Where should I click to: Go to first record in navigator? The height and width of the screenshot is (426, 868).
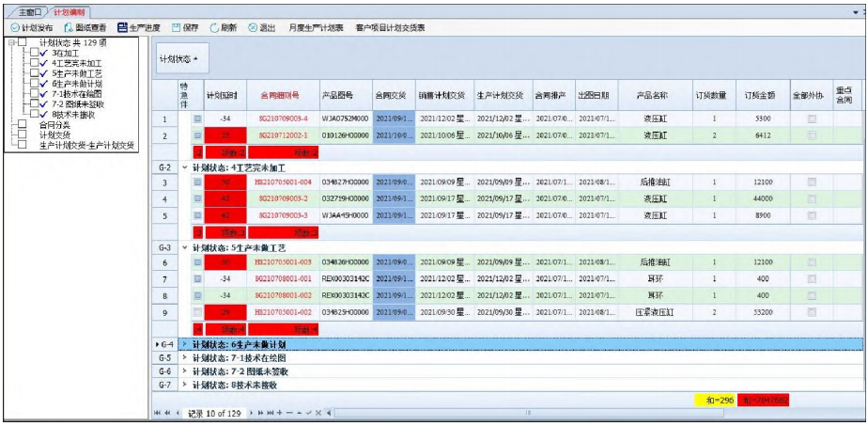pyautogui.click(x=158, y=413)
